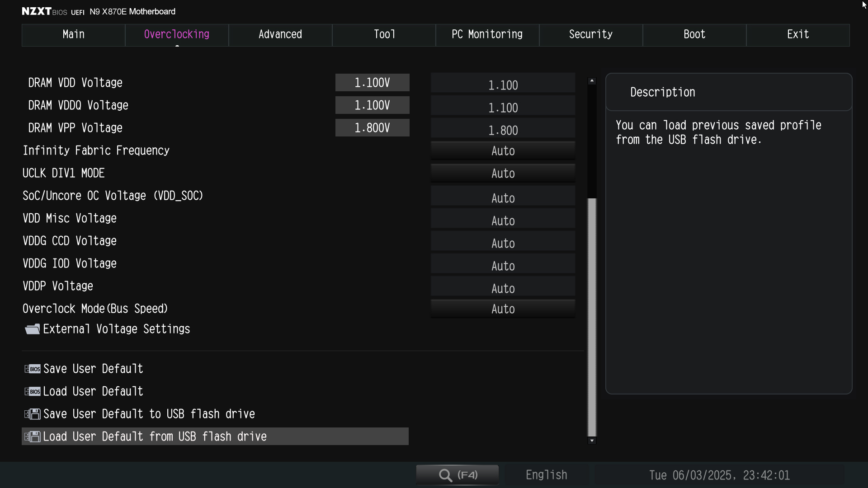Click the scrollbar up arrow
This screenshot has width=868, height=488.
click(592, 81)
